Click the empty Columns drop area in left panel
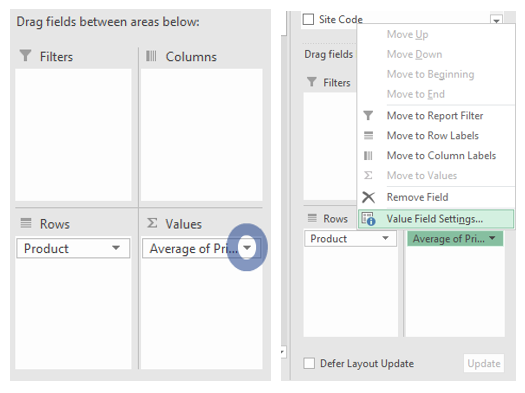This screenshot has width=525, height=393. click(202, 135)
